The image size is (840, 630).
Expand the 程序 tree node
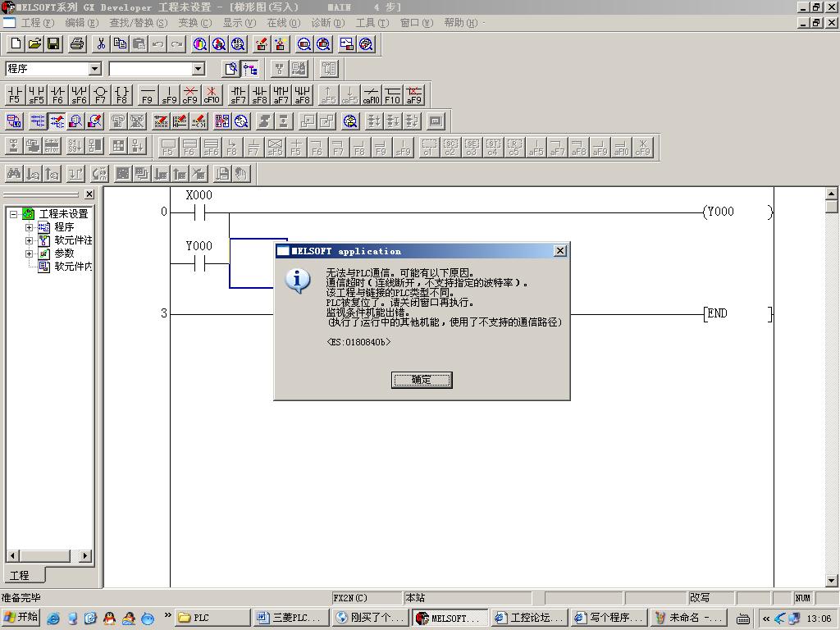pos(30,227)
